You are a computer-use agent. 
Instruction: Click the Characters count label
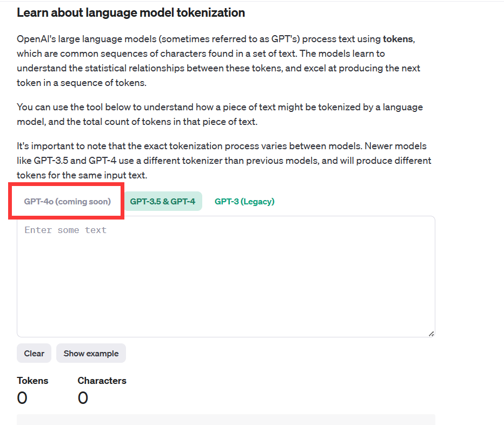tap(102, 381)
